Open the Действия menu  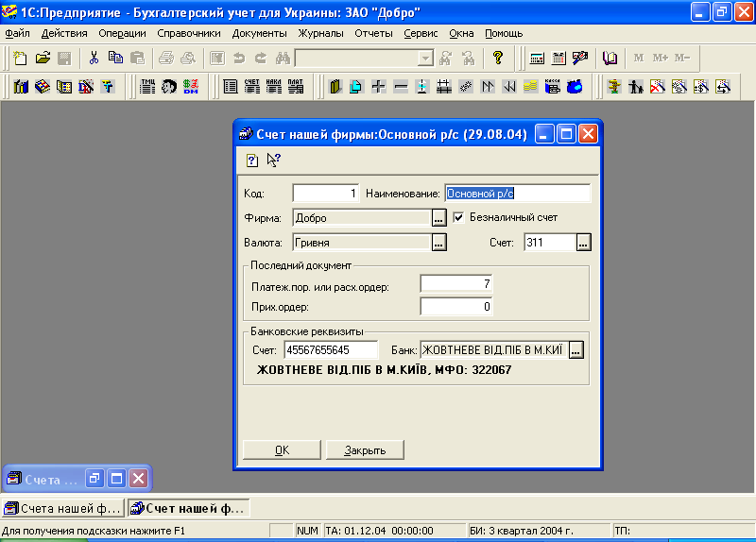(64, 33)
